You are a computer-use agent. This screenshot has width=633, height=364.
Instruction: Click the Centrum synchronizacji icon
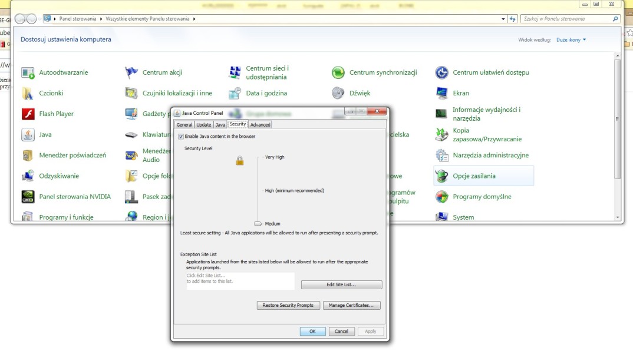pos(338,72)
